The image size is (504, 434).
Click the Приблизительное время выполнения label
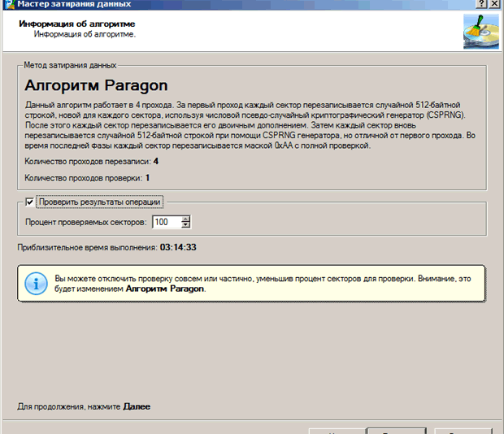click(x=88, y=248)
